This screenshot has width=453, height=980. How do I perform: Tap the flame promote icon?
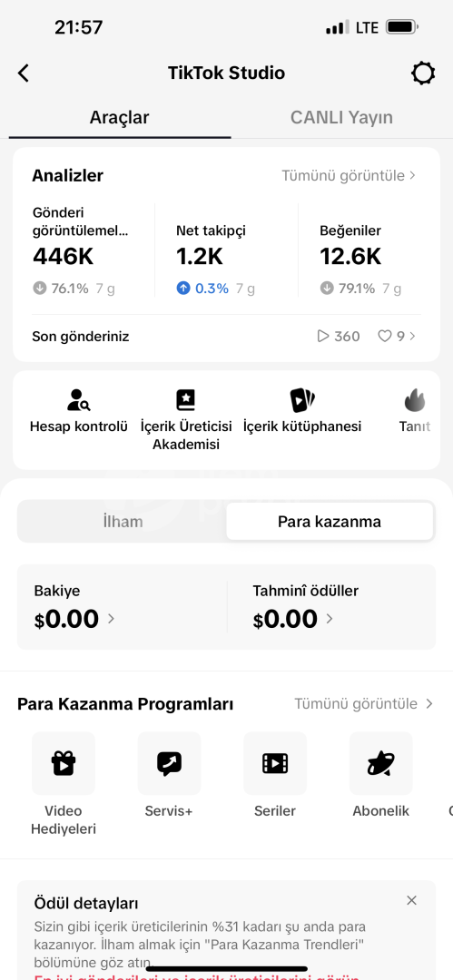[x=415, y=400]
